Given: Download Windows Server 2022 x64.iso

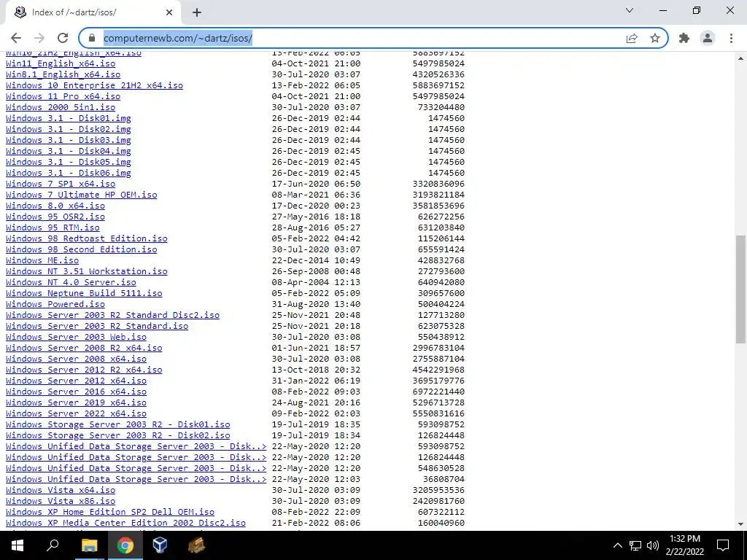Looking at the screenshot, I should (76, 414).
